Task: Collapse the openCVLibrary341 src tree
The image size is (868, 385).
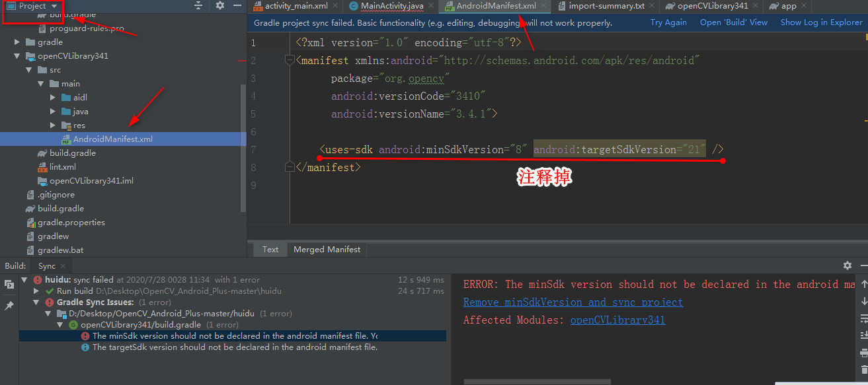Action: (x=28, y=69)
